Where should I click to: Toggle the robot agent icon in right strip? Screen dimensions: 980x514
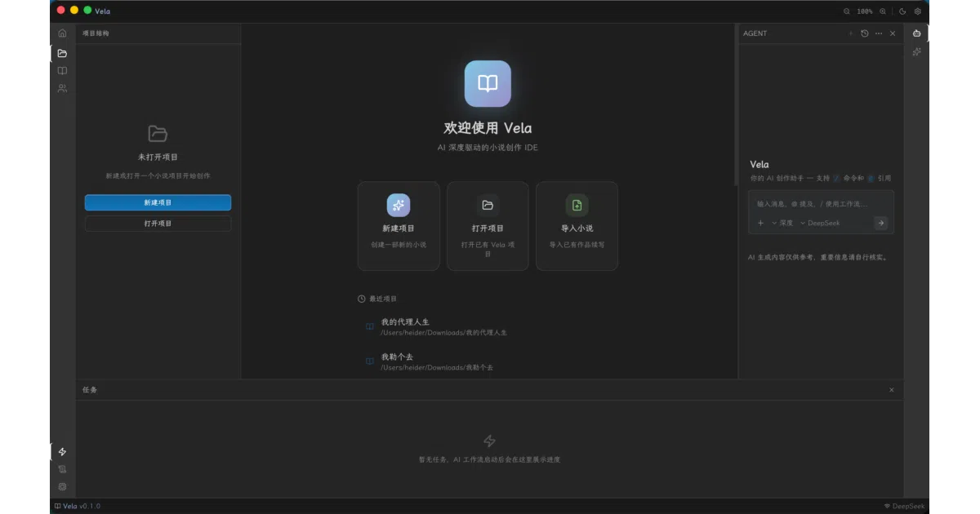point(916,33)
